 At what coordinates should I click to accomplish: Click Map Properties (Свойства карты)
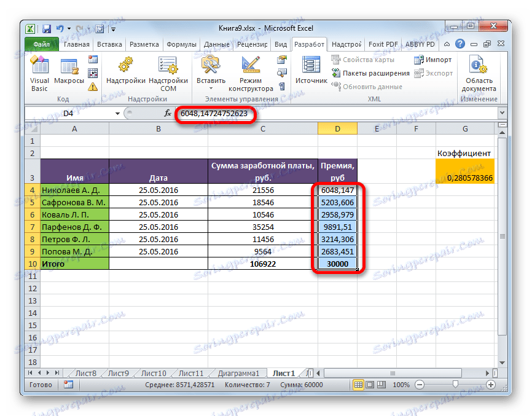tap(362, 60)
